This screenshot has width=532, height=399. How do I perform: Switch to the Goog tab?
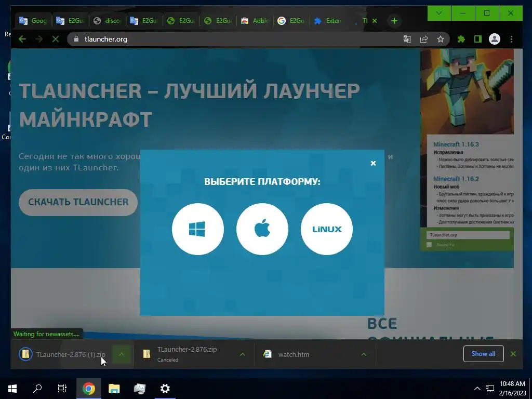coord(33,21)
